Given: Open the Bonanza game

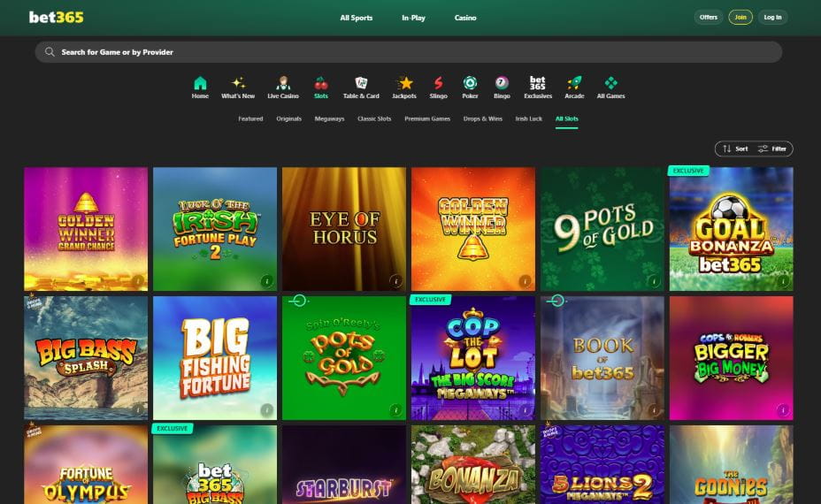Looking at the screenshot, I should coord(472,465).
